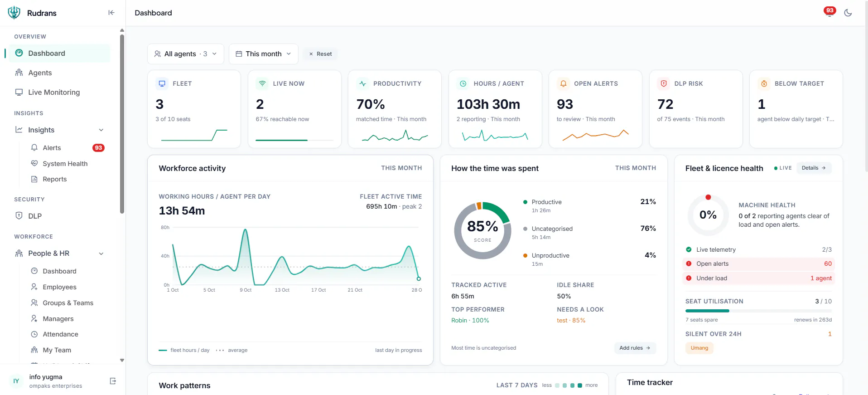This screenshot has height=395, width=868.
Task: Click the Open Alerts bell icon
Action: click(563, 83)
